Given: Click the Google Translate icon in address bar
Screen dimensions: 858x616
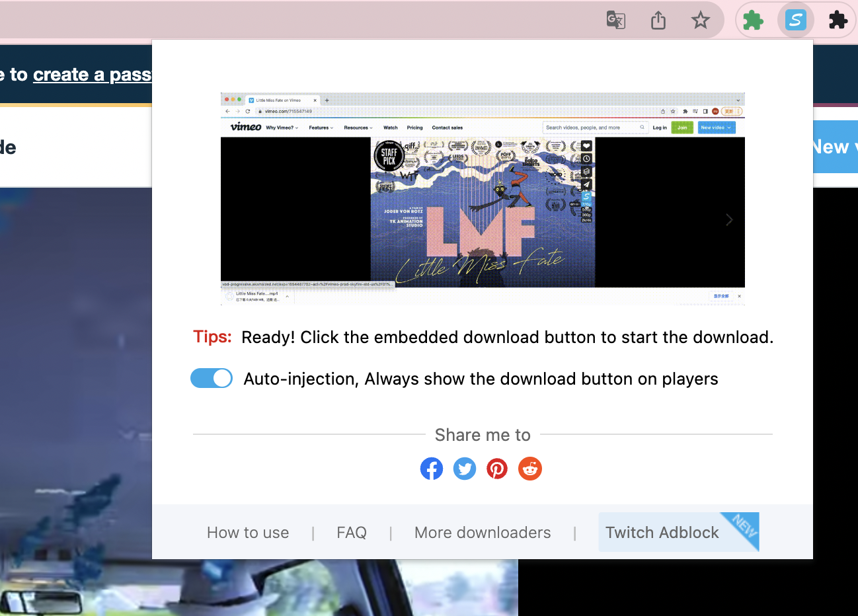Looking at the screenshot, I should click(x=616, y=20).
